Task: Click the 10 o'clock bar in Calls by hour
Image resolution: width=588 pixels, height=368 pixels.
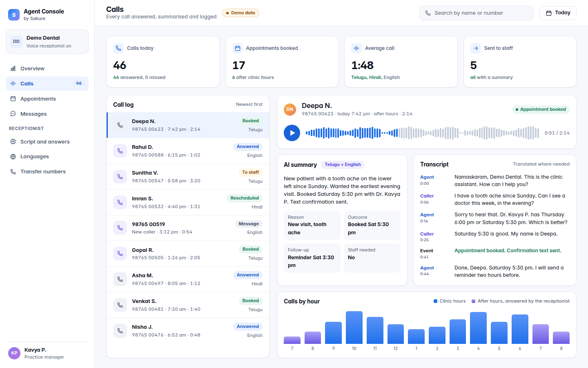Action: coord(354,328)
